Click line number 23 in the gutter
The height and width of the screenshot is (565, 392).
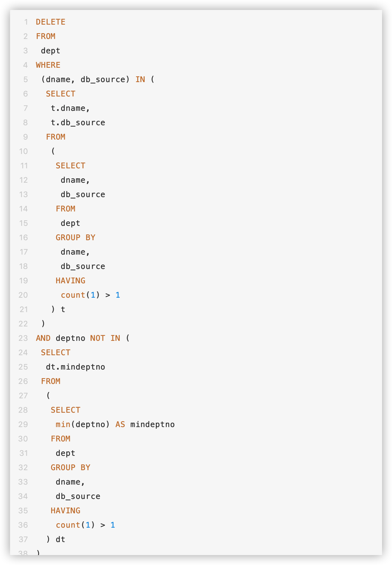tap(23, 338)
